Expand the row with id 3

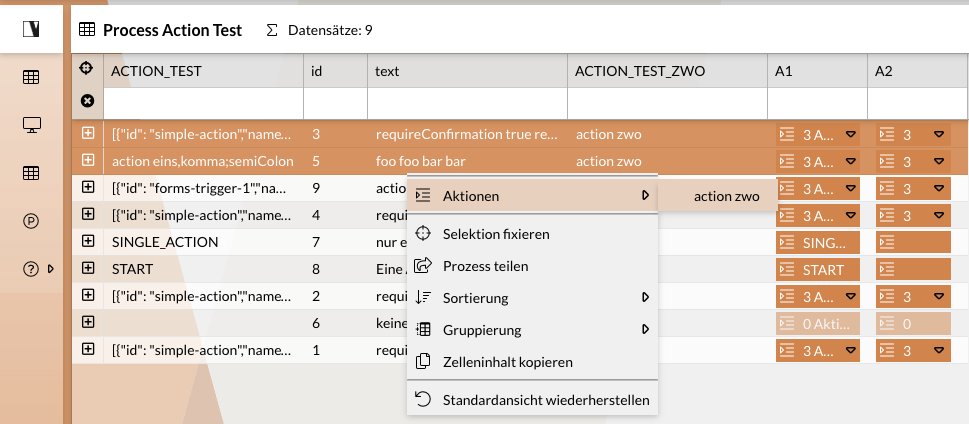click(88, 133)
